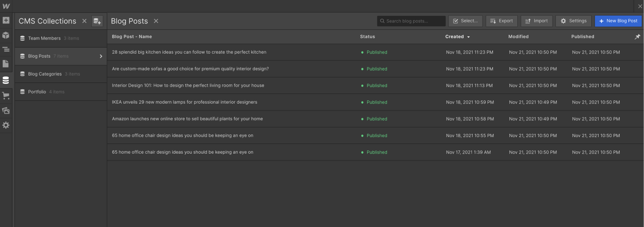The image size is (644, 227).
Task: Open the Symbols cube panel
Action: click(6, 35)
